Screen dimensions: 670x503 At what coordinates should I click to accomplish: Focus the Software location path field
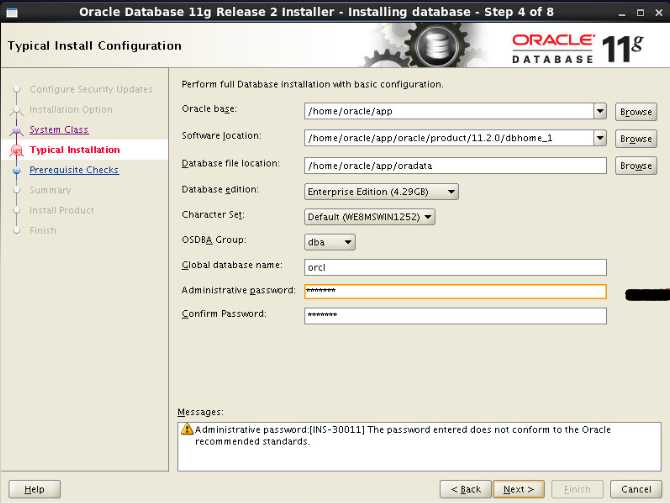click(449, 138)
